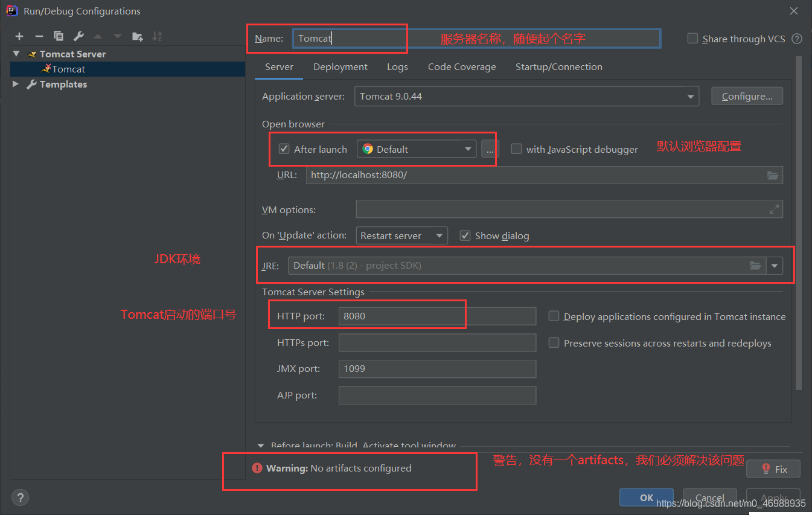Move configuration down arrow
The height and width of the screenshot is (515, 812).
(118, 36)
